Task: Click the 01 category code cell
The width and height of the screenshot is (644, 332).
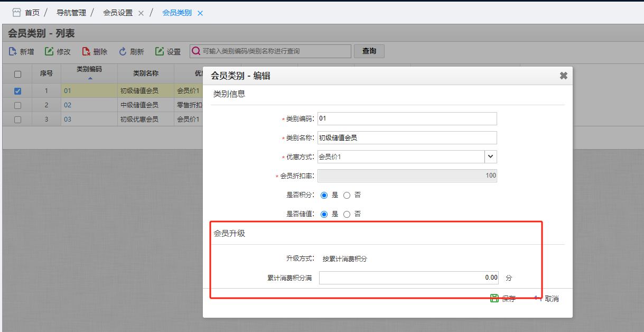Action: point(89,91)
